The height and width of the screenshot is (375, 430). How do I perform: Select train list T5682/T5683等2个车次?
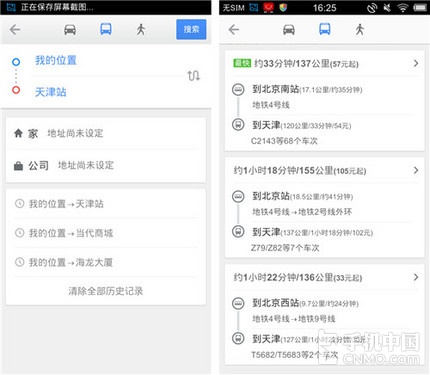pyautogui.click(x=295, y=355)
